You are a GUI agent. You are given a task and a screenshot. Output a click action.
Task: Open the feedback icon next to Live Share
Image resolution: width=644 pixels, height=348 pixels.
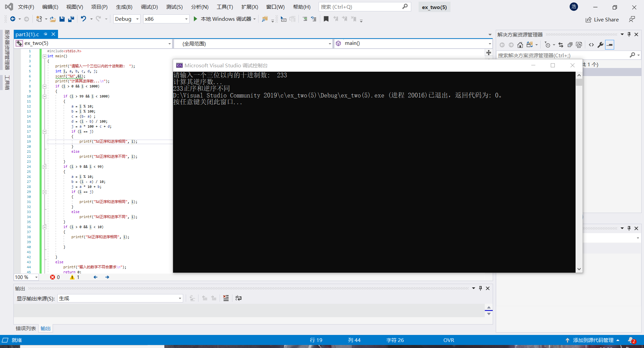click(x=632, y=19)
